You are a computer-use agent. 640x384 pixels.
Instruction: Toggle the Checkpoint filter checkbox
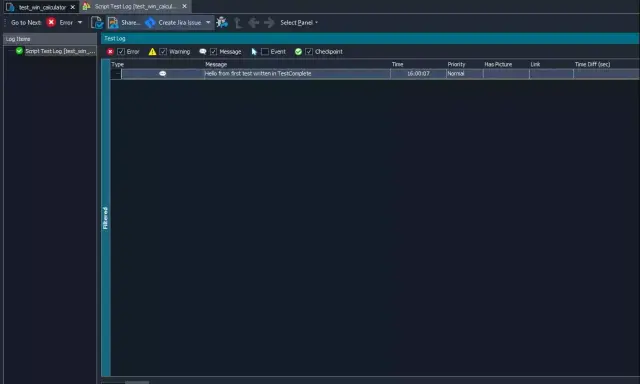pyautogui.click(x=309, y=52)
